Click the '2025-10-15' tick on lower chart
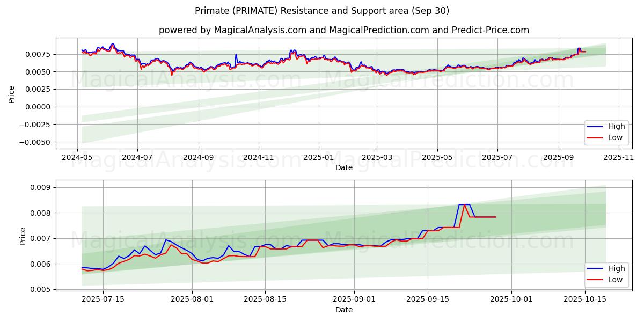 [x=584, y=299]
